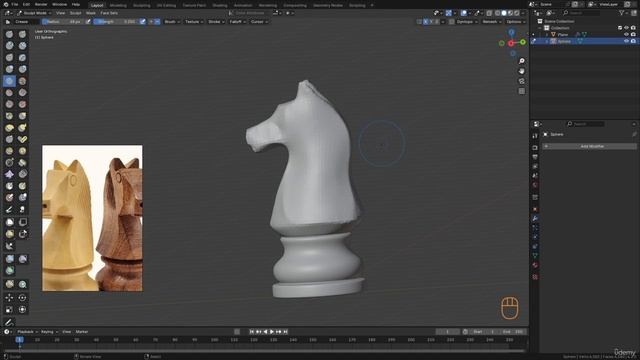640x360 pixels.
Task: Select the Inflate brush tool
Action: pos(9,69)
